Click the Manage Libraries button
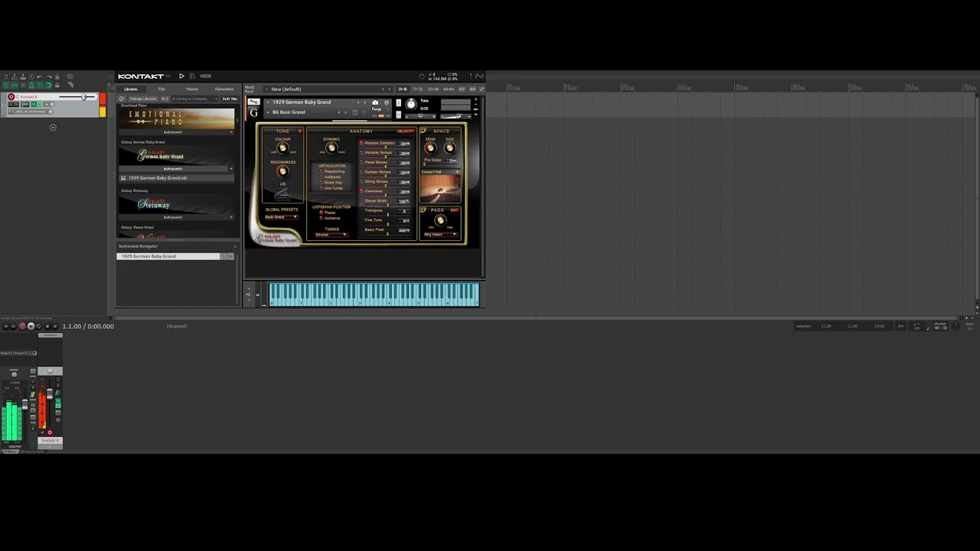980x551 pixels. 142,99
